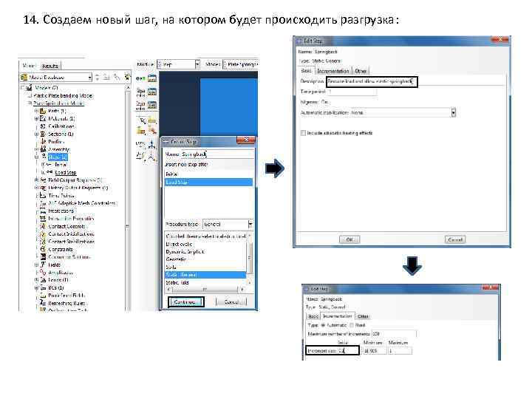The width and height of the screenshot is (532, 399).
Task: Open the Automatic stabilization None dropdown
Action: point(403,112)
